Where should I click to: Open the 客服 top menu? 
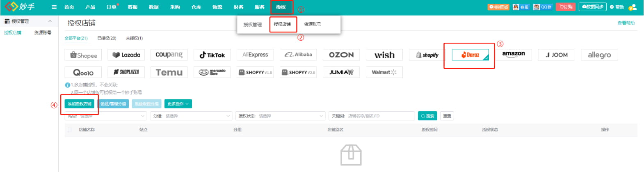(132, 7)
